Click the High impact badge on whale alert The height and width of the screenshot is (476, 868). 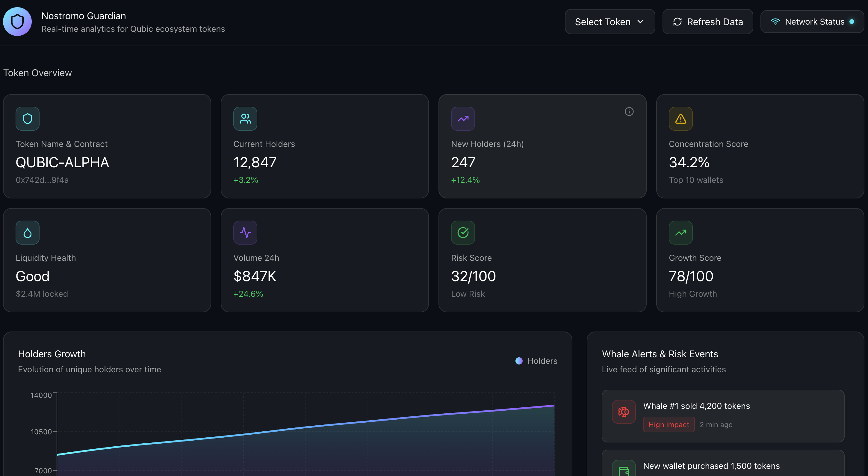[x=669, y=424]
